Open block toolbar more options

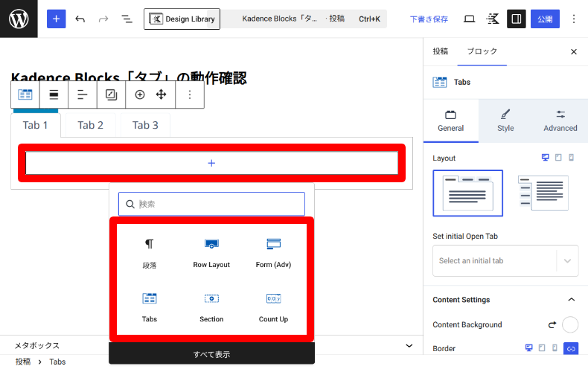(x=190, y=94)
